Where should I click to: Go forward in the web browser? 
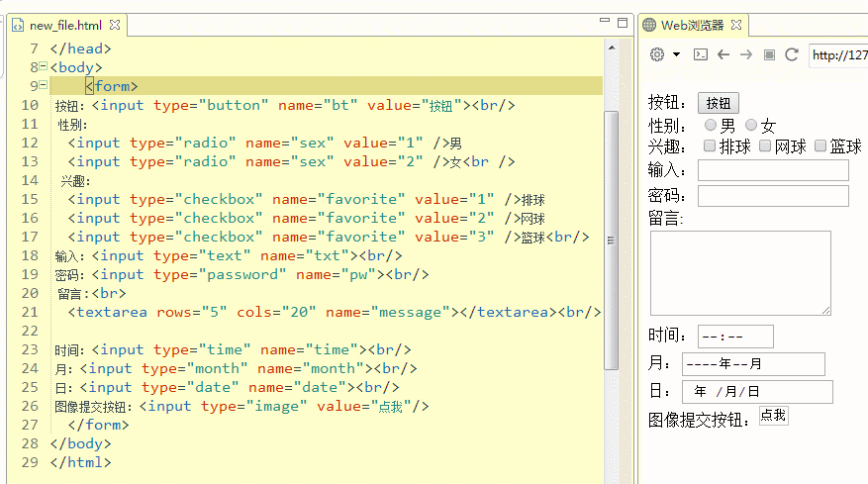(746, 54)
